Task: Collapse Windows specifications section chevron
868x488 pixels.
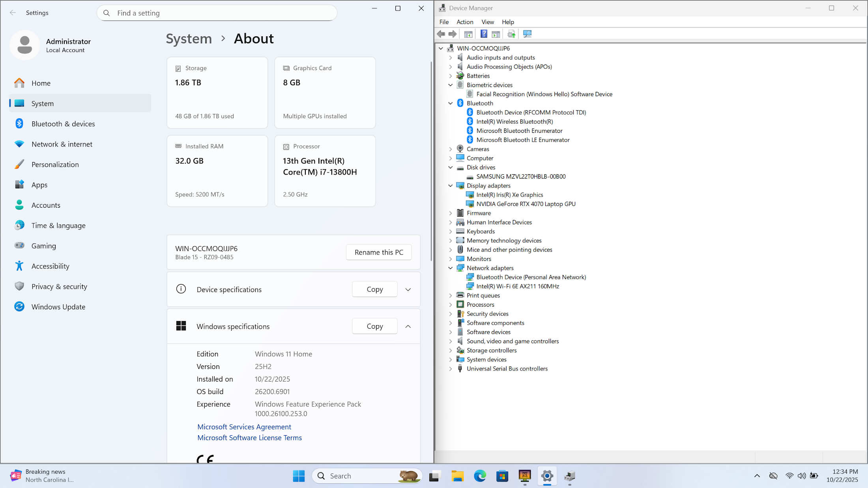Action: coord(408,326)
